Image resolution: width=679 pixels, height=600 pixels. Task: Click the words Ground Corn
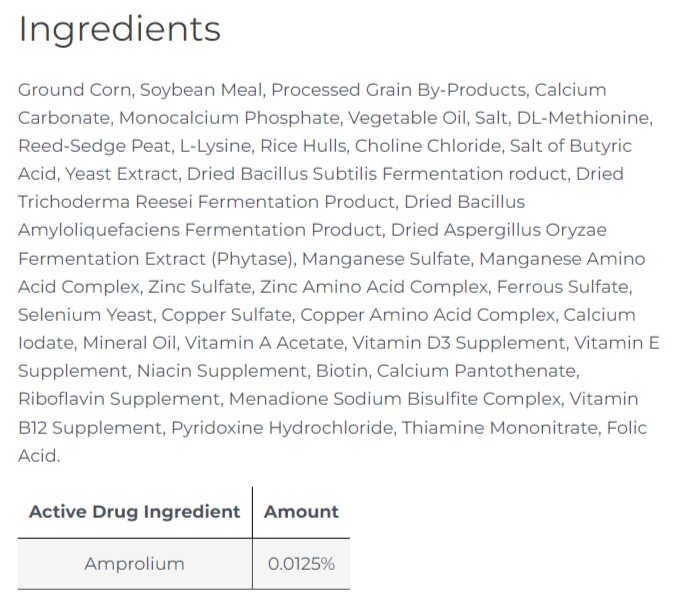(76, 90)
